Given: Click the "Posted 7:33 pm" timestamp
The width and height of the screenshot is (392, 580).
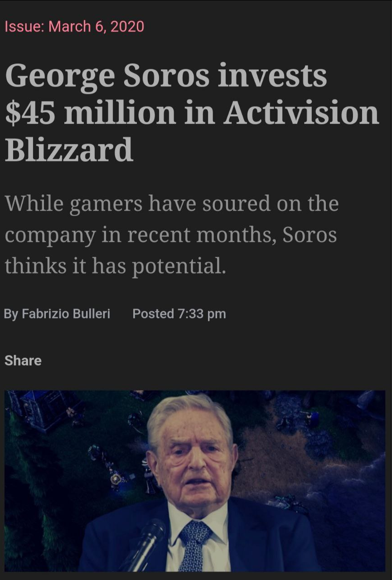Looking at the screenshot, I should tap(179, 314).
